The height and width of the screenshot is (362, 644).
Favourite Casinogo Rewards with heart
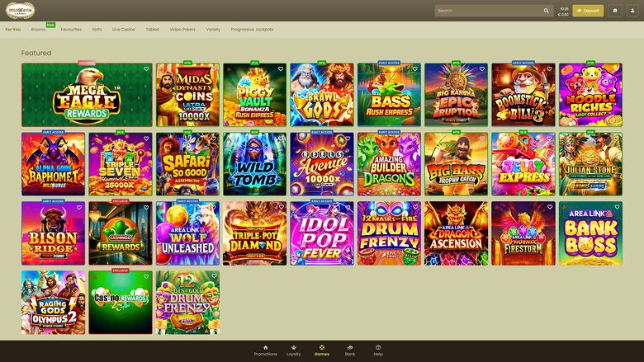146,208
